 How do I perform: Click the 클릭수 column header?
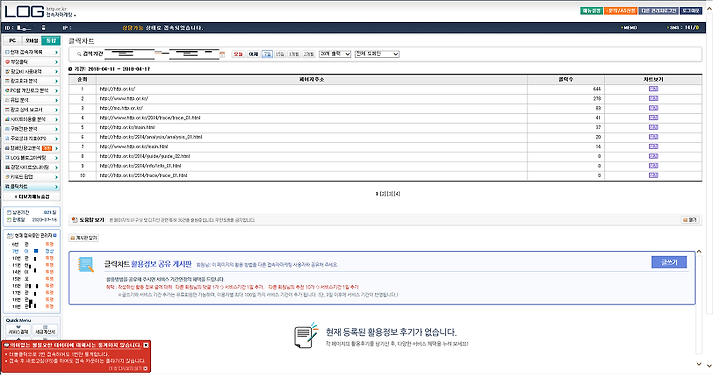(566, 79)
